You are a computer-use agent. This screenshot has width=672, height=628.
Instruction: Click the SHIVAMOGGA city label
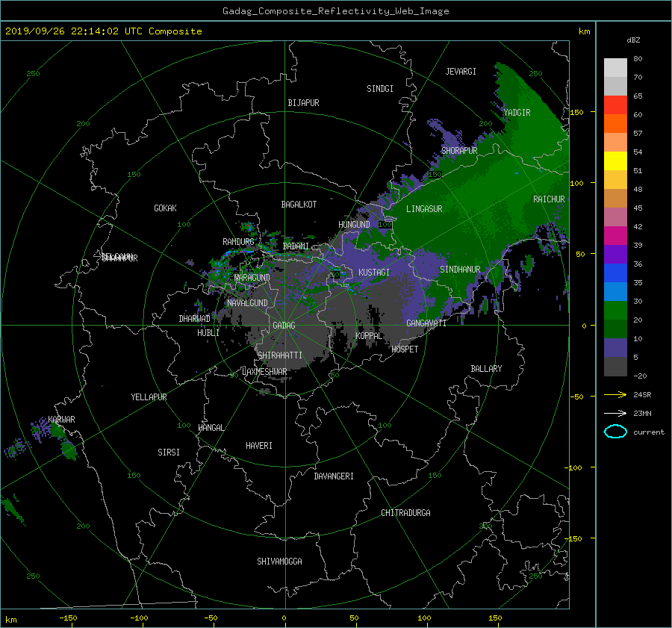pos(279,561)
